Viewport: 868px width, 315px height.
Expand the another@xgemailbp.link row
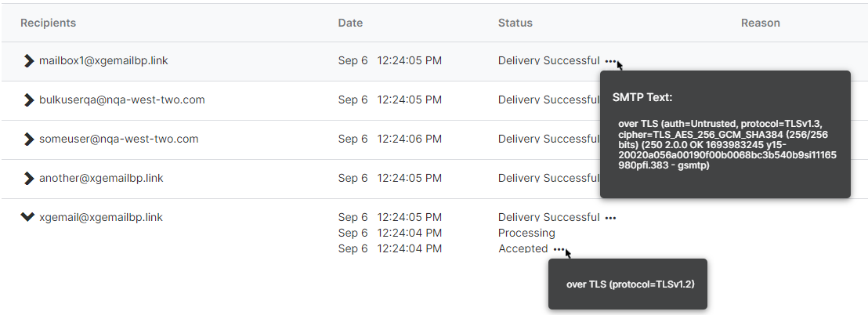pos(29,179)
